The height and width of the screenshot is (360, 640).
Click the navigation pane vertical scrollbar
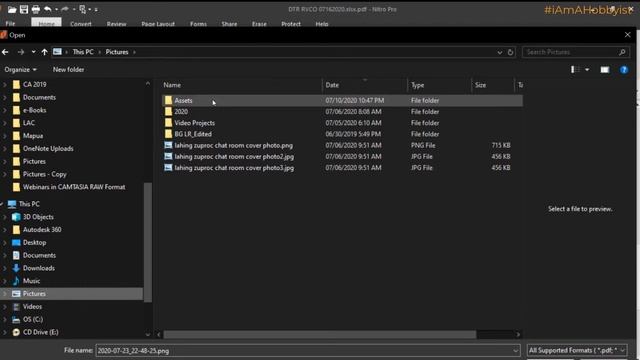click(x=148, y=243)
